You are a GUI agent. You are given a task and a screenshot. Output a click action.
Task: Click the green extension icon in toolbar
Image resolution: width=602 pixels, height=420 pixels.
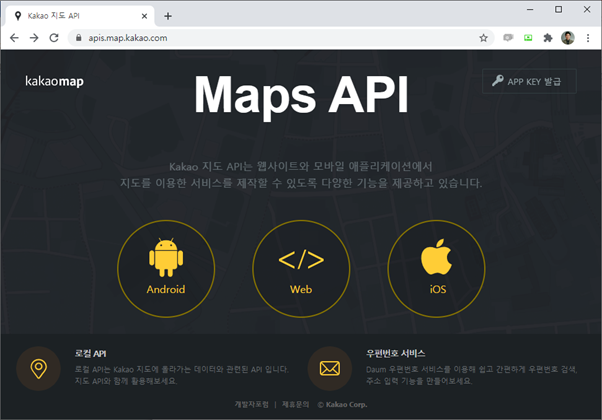point(528,38)
